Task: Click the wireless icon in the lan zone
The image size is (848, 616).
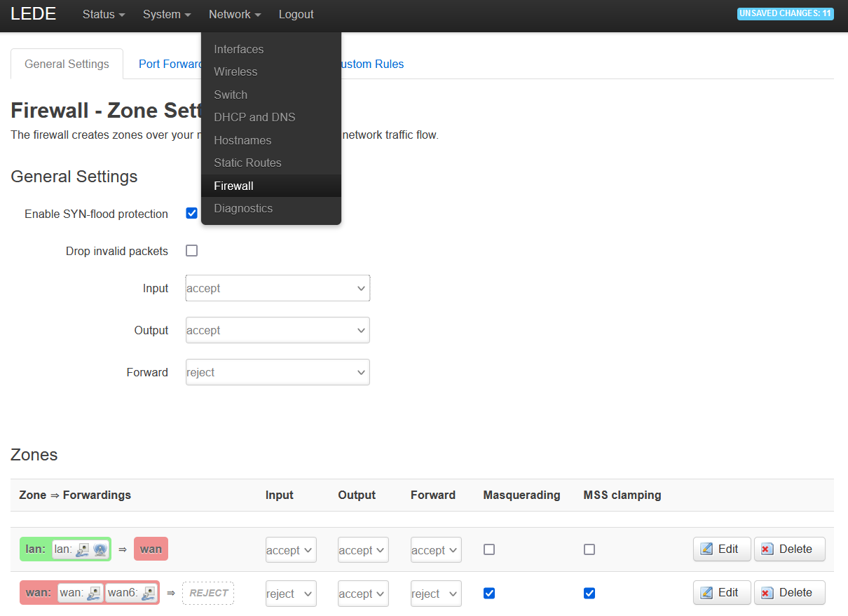Action: pos(100,550)
